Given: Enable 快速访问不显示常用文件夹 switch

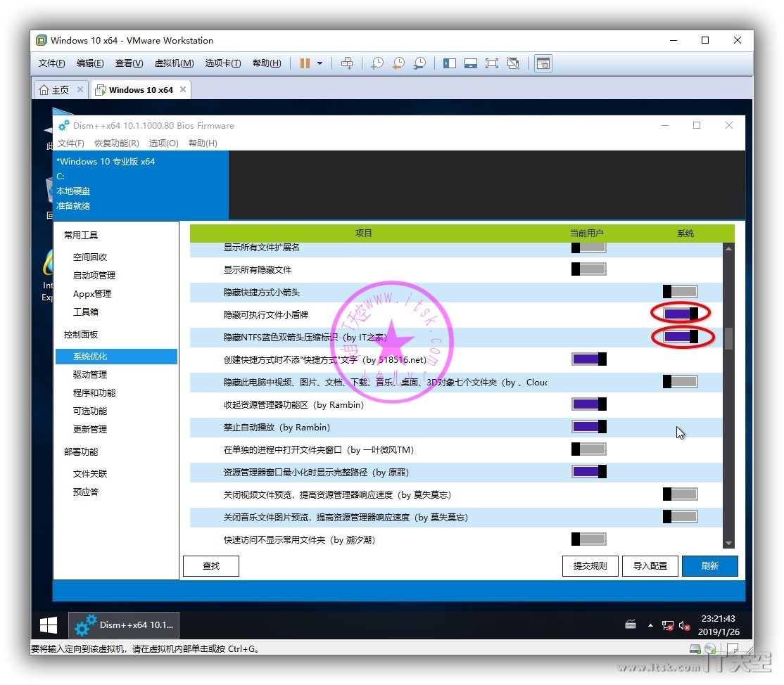Looking at the screenshot, I should click(x=588, y=539).
